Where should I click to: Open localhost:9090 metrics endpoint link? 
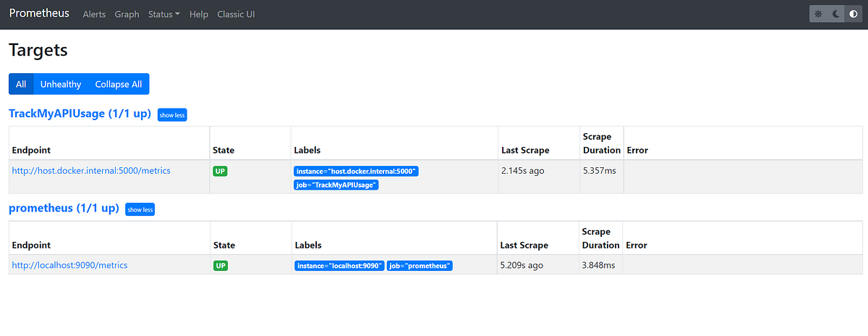tap(69, 265)
